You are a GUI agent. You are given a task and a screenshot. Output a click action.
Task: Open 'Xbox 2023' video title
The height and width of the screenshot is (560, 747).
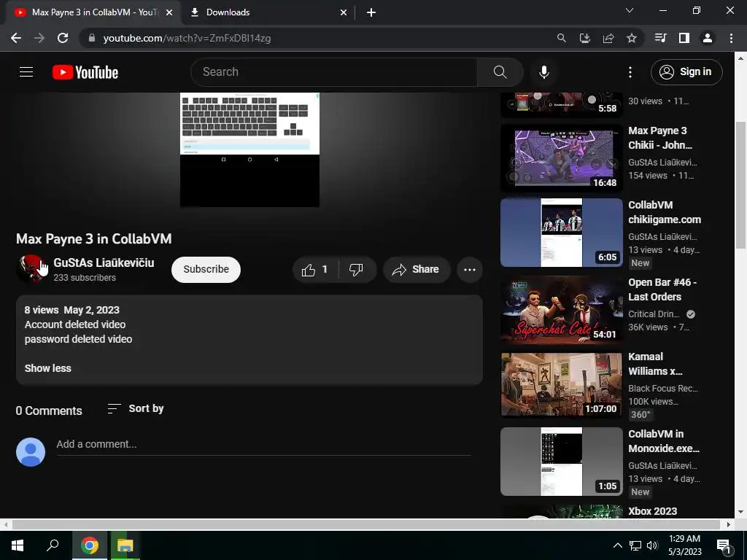(653, 511)
